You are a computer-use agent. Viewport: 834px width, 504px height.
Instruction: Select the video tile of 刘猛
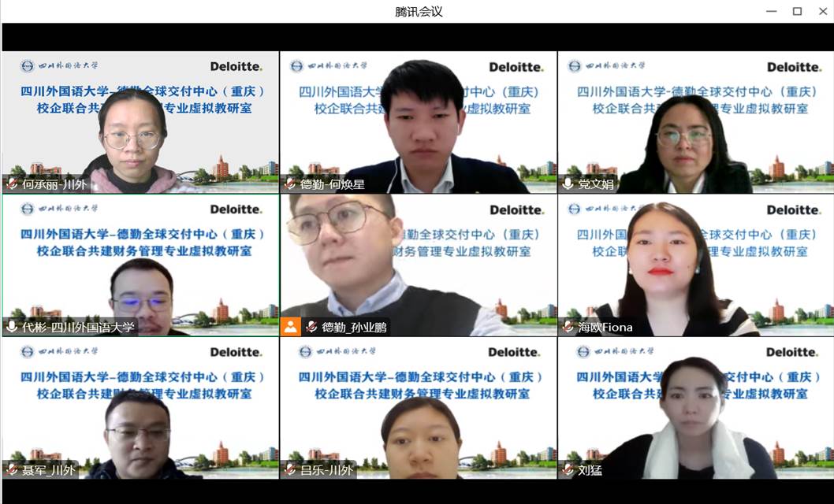tap(696, 408)
